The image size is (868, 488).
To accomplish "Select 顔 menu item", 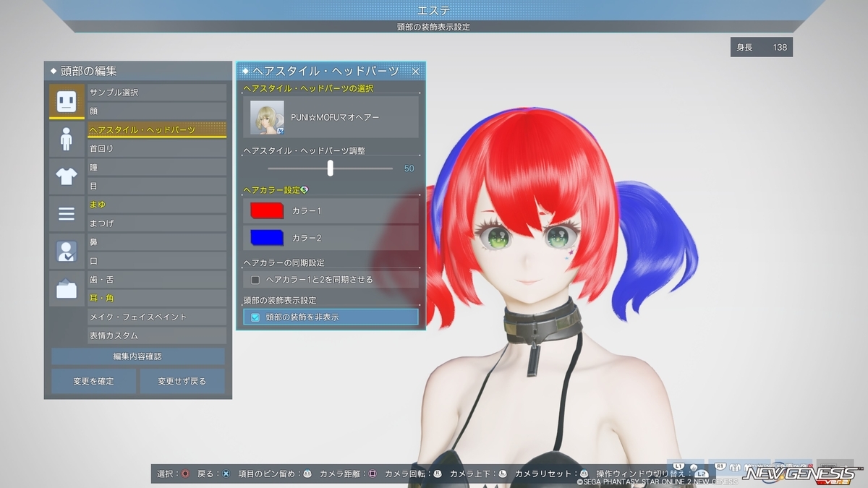I will click(157, 111).
